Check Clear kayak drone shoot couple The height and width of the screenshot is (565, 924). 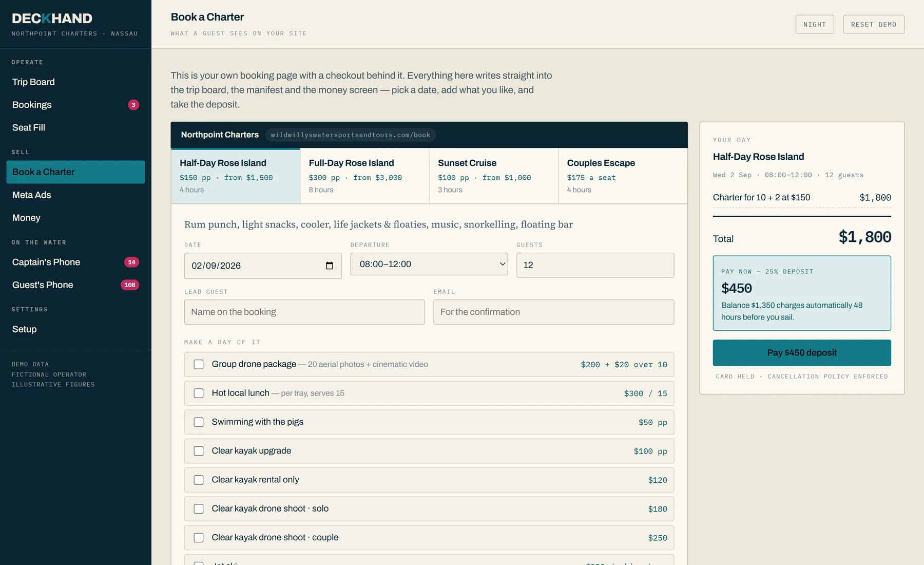tap(199, 537)
